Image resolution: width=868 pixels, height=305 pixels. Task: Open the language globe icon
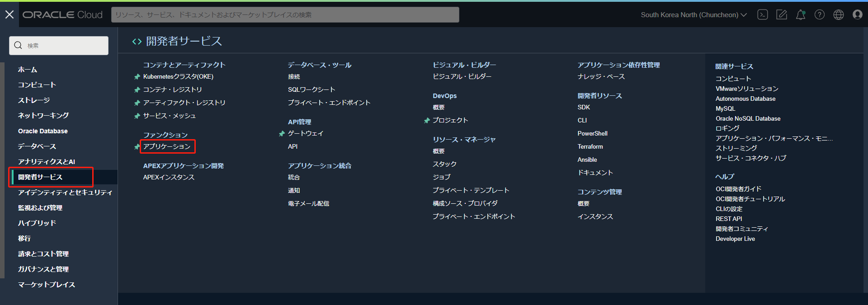pyautogui.click(x=839, y=15)
